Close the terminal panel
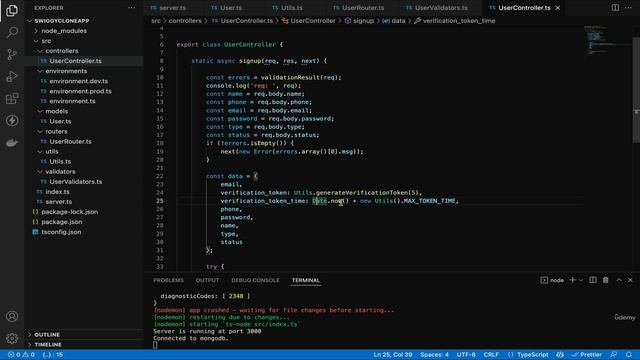The image size is (640, 360). pos(630,280)
